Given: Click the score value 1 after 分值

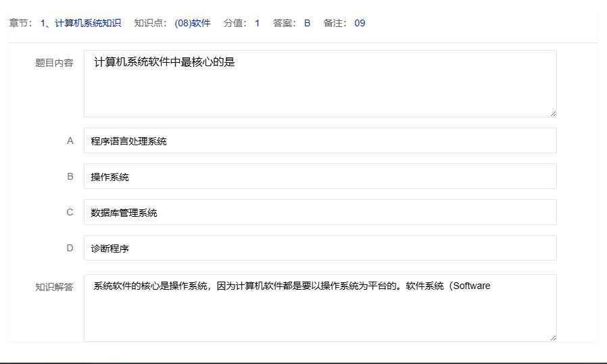Looking at the screenshot, I should (x=257, y=24).
